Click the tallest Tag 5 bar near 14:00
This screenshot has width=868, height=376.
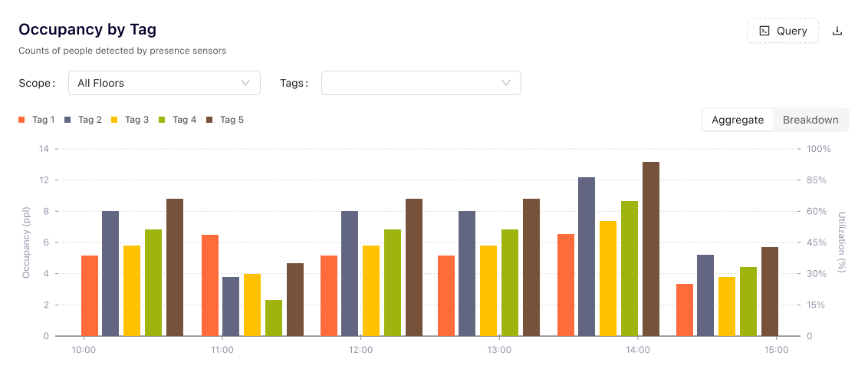(x=651, y=249)
